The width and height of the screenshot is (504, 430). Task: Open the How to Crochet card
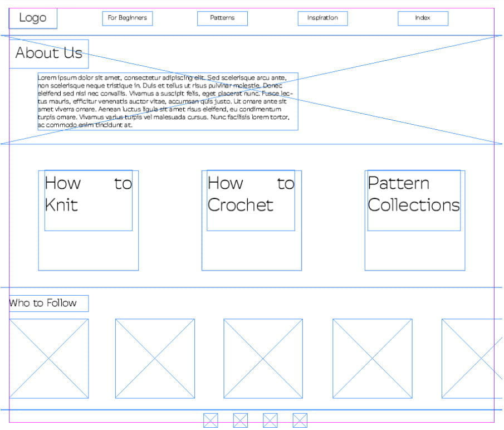tap(252, 221)
